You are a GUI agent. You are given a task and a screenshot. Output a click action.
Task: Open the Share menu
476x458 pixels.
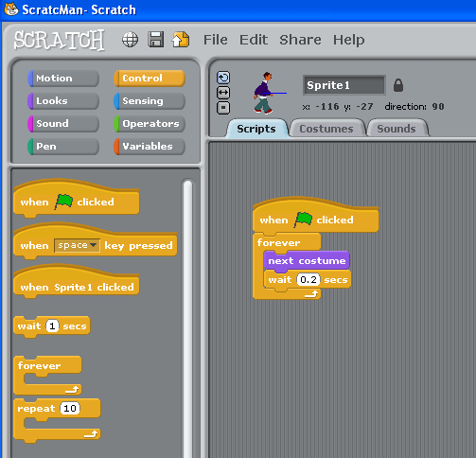300,40
